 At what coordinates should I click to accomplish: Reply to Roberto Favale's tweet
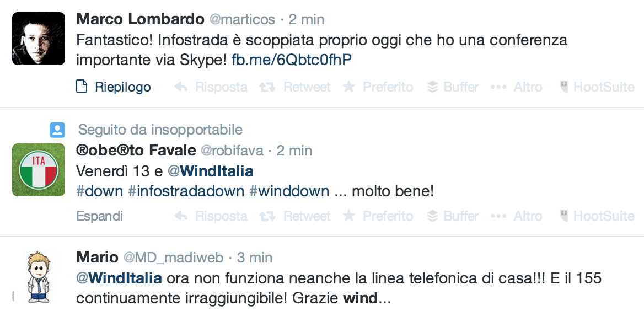212,216
